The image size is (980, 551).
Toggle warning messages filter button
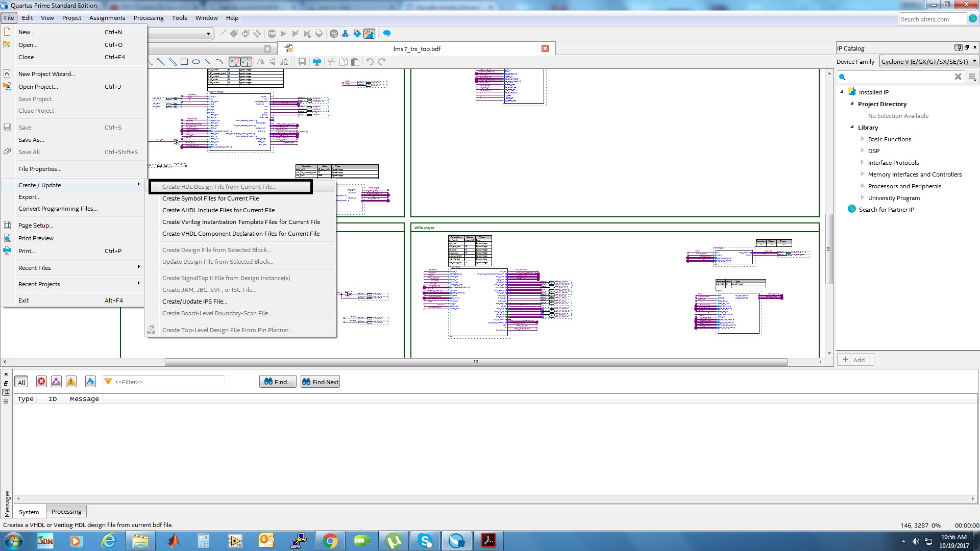(x=71, y=382)
